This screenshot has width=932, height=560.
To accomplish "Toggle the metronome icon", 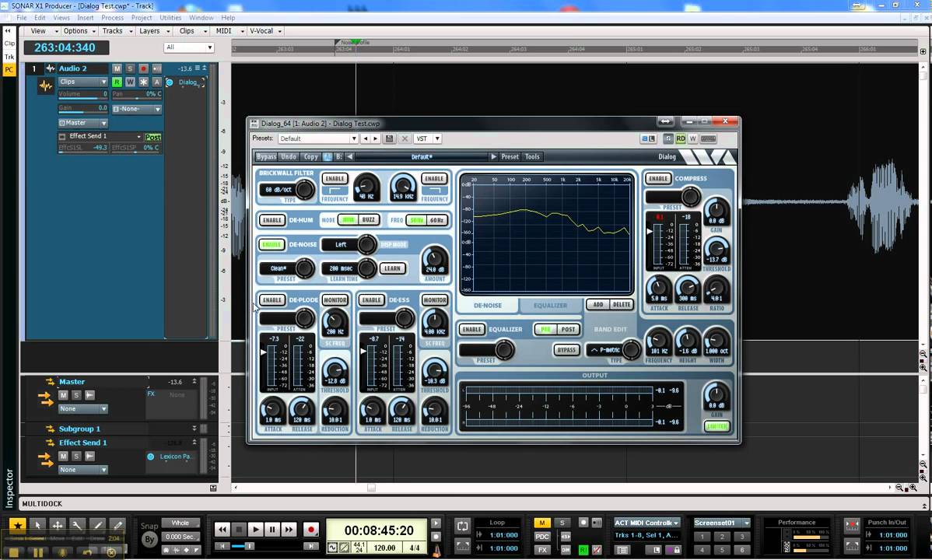I will pos(437,551).
